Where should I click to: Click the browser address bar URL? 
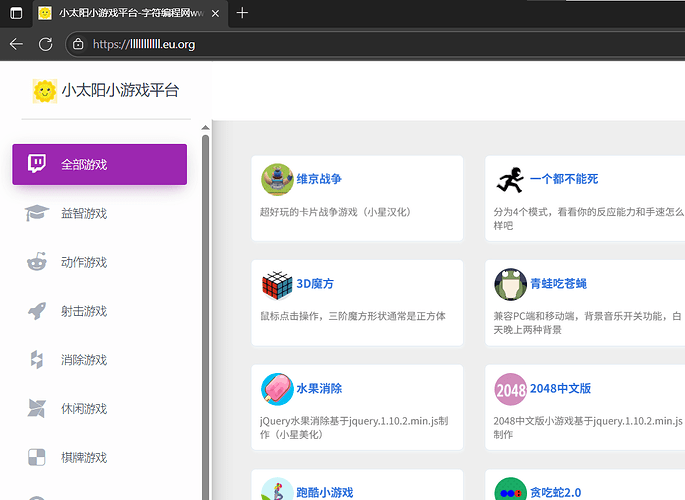[x=143, y=44]
